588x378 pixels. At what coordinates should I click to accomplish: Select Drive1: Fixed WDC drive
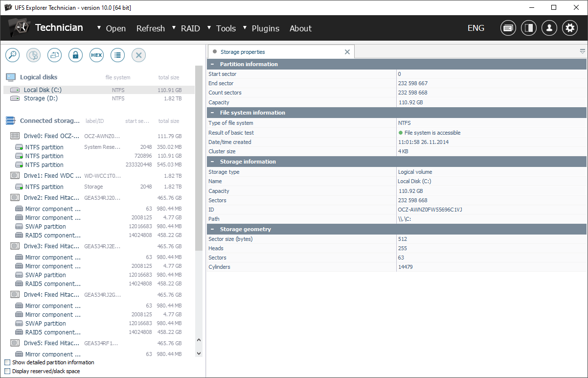click(x=99, y=175)
